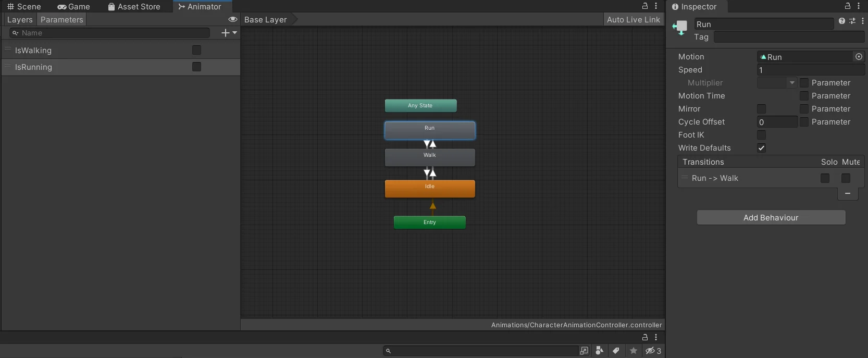Switch to the Asset Store tab

(134, 7)
